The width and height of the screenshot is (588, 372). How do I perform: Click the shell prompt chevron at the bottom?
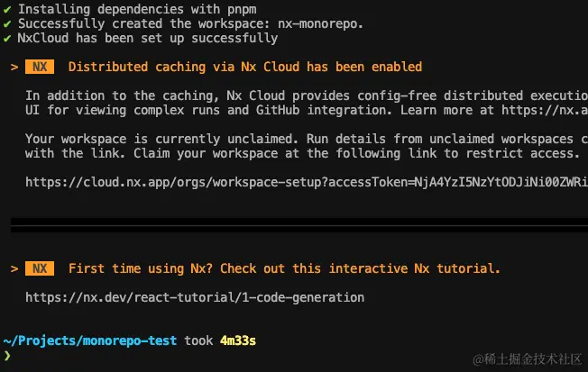click(7, 356)
